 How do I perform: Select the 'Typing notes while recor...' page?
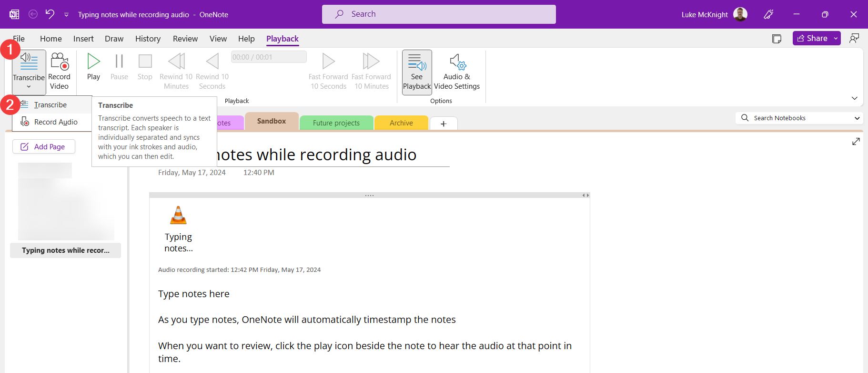[66, 250]
